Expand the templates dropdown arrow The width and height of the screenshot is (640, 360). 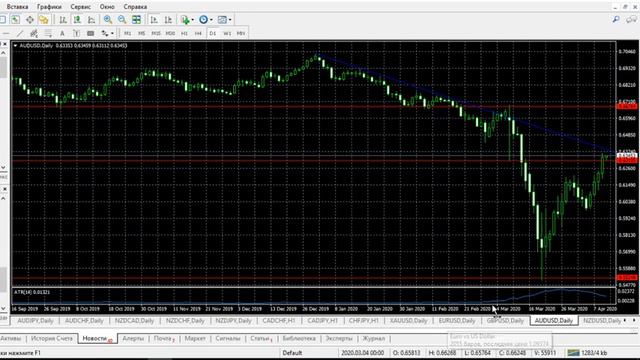pyautogui.click(x=230, y=20)
